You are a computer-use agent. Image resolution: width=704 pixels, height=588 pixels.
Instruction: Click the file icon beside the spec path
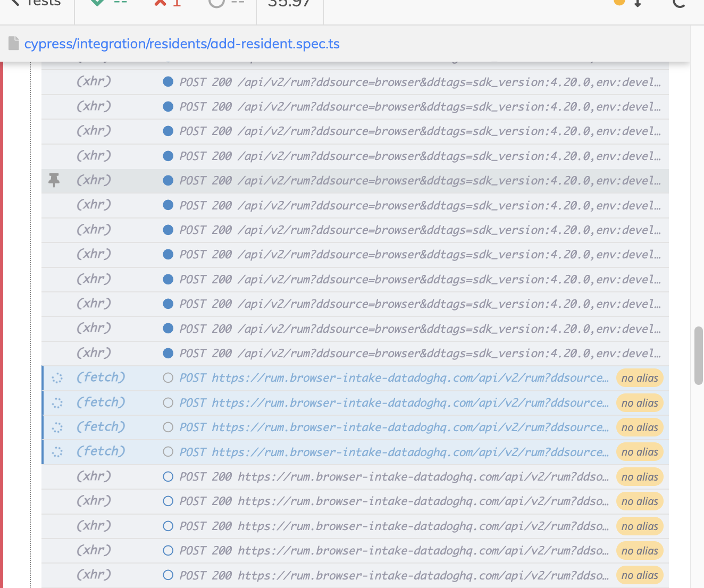click(14, 44)
